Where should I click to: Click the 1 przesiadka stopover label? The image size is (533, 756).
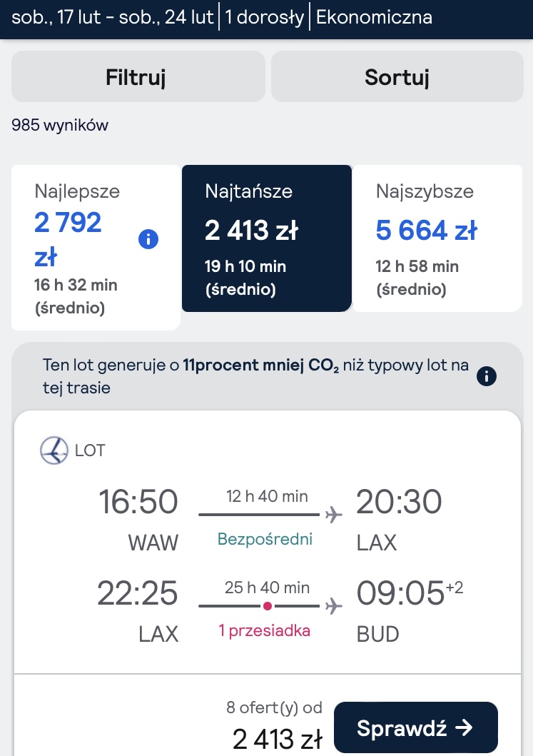(265, 630)
